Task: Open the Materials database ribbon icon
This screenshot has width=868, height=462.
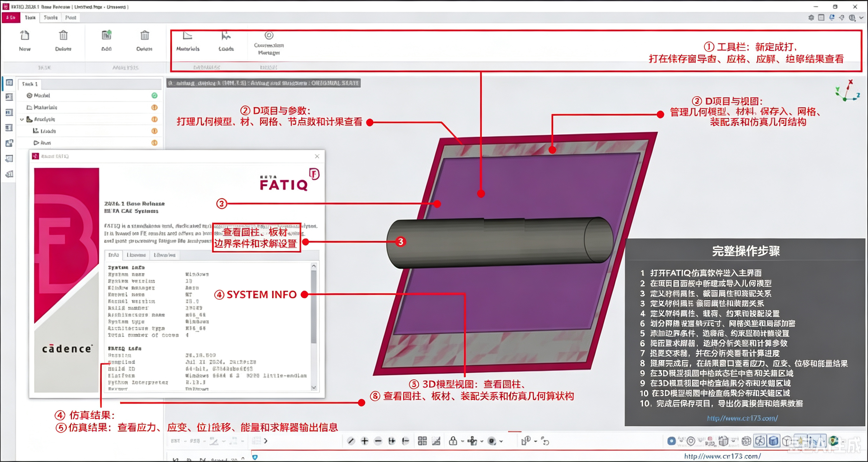Action: [188, 35]
